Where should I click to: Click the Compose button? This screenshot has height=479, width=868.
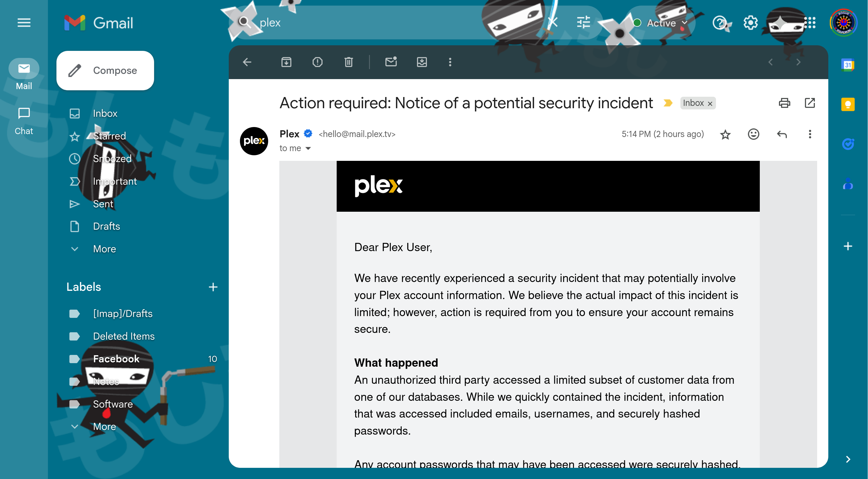[x=105, y=70]
